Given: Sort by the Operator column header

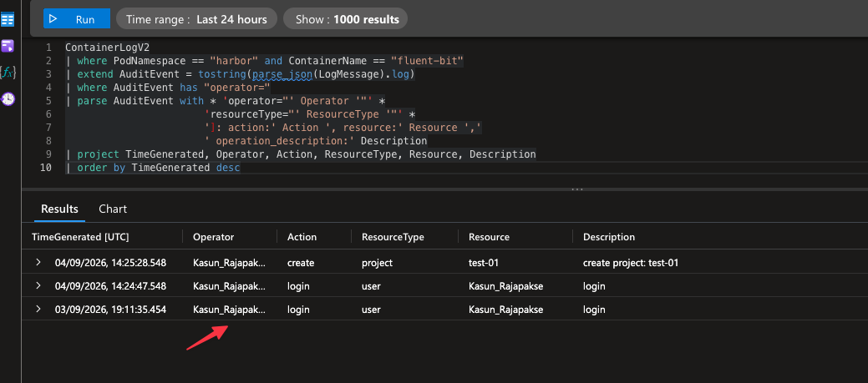Looking at the screenshot, I should pyautogui.click(x=214, y=236).
